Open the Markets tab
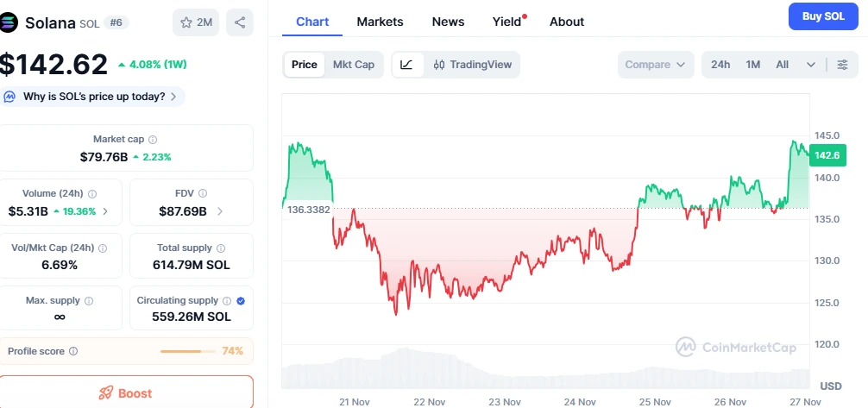 coord(380,22)
